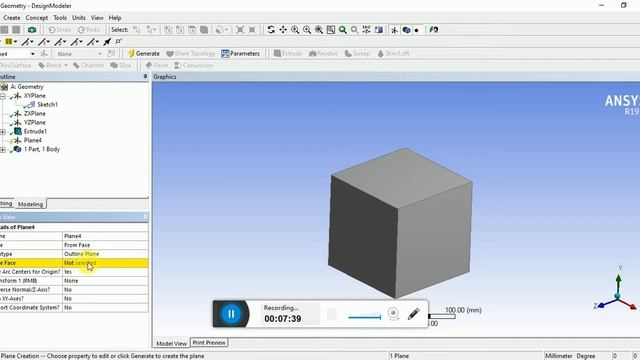Open the Parameters panel
Screen dimensions: 640x360
(x=240, y=53)
